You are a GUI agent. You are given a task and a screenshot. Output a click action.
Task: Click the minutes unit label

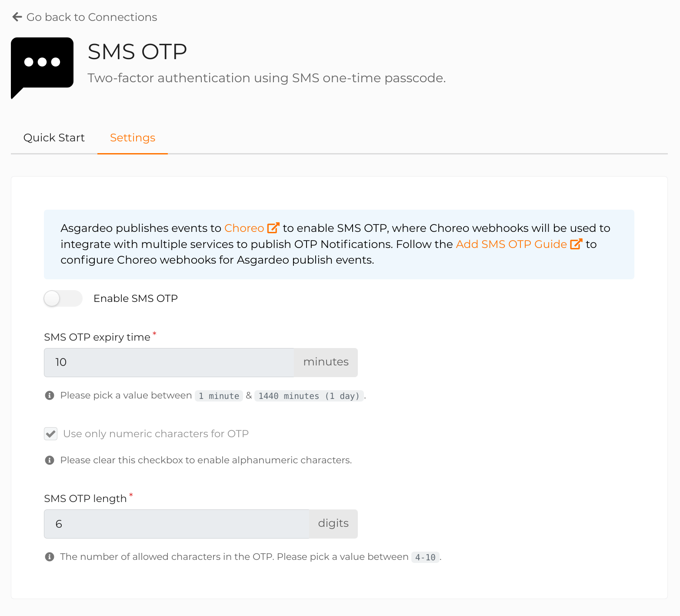(x=326, y=362)
